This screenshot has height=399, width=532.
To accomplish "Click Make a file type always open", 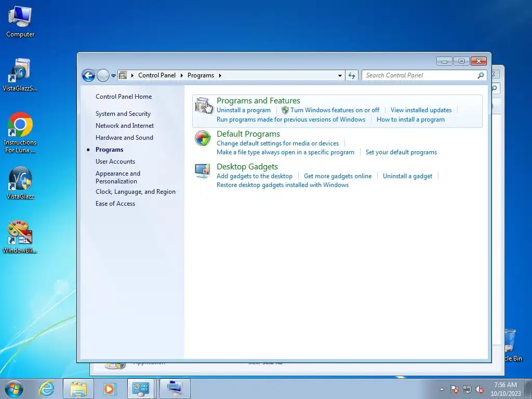I will click(x=285, y=152).
